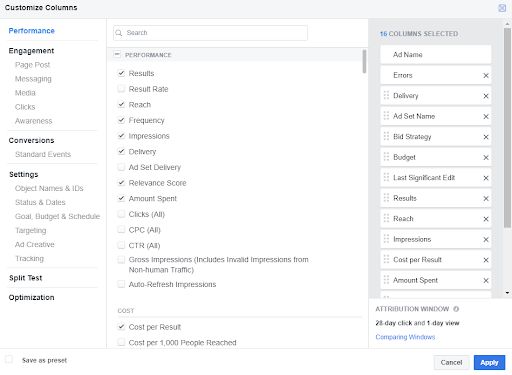The height and width of the screenshot is (375, 512).
Task: Remove the Reach column from selected list
Action: click(x=486, y=219)
